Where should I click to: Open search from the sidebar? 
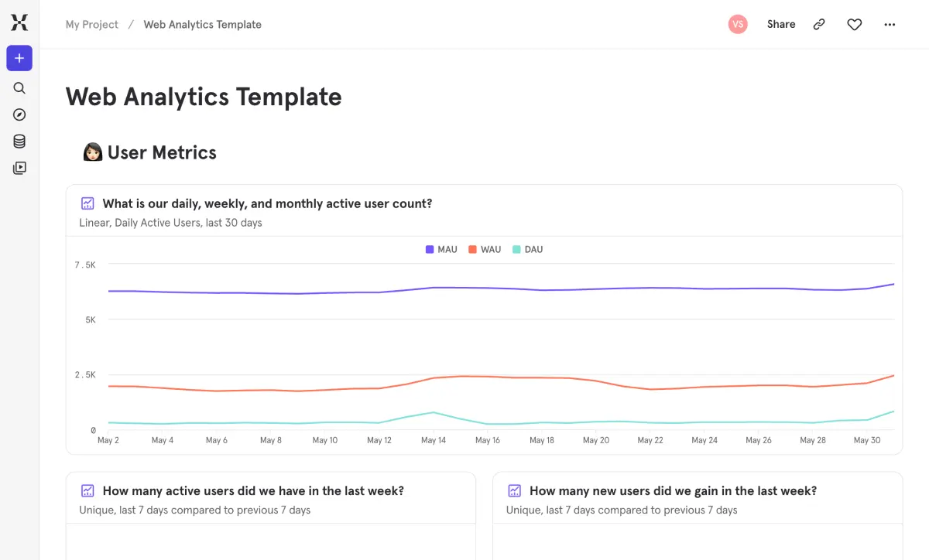(19, 88)
